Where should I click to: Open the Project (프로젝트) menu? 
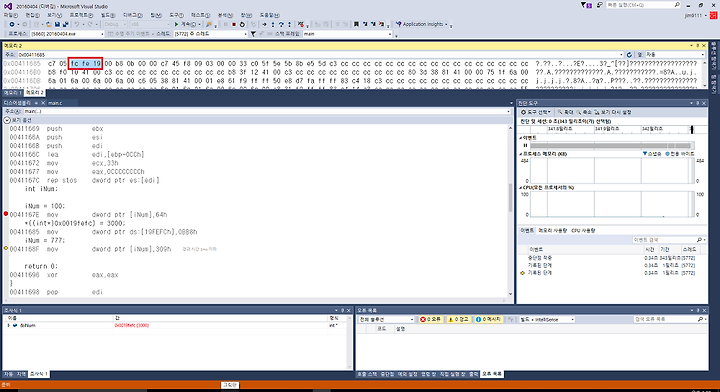81,15
